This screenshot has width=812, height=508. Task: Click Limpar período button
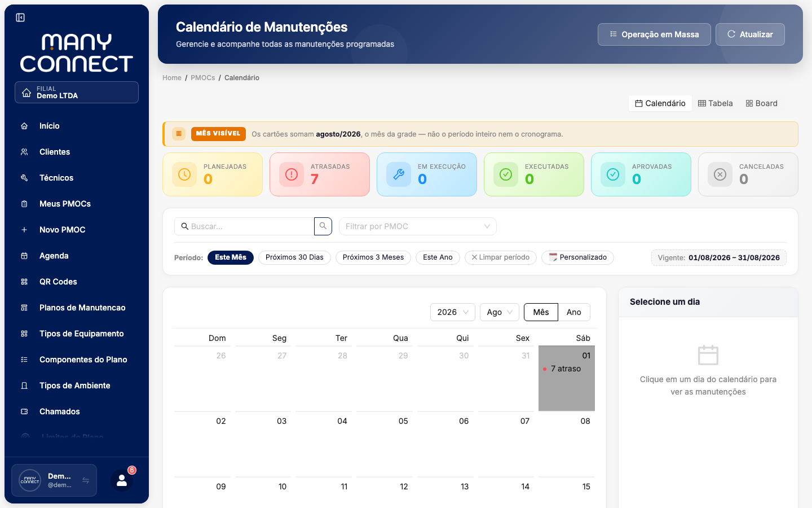click(501, 257)
